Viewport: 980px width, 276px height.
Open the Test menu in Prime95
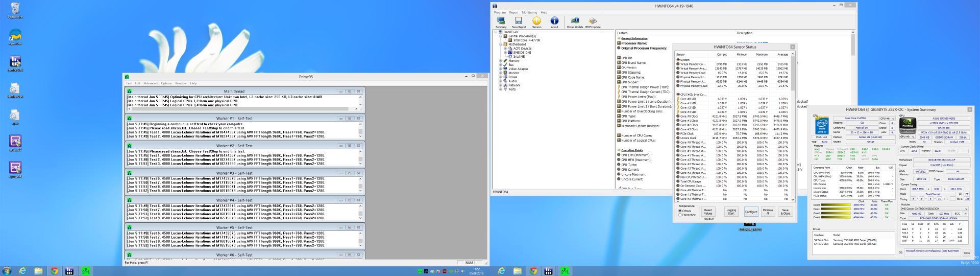[129, 83]
